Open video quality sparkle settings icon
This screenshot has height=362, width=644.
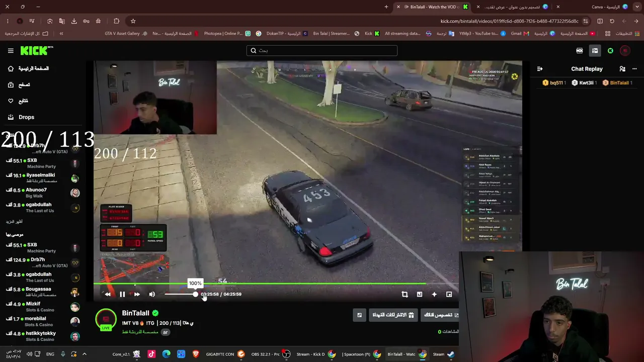click(434, 295)
